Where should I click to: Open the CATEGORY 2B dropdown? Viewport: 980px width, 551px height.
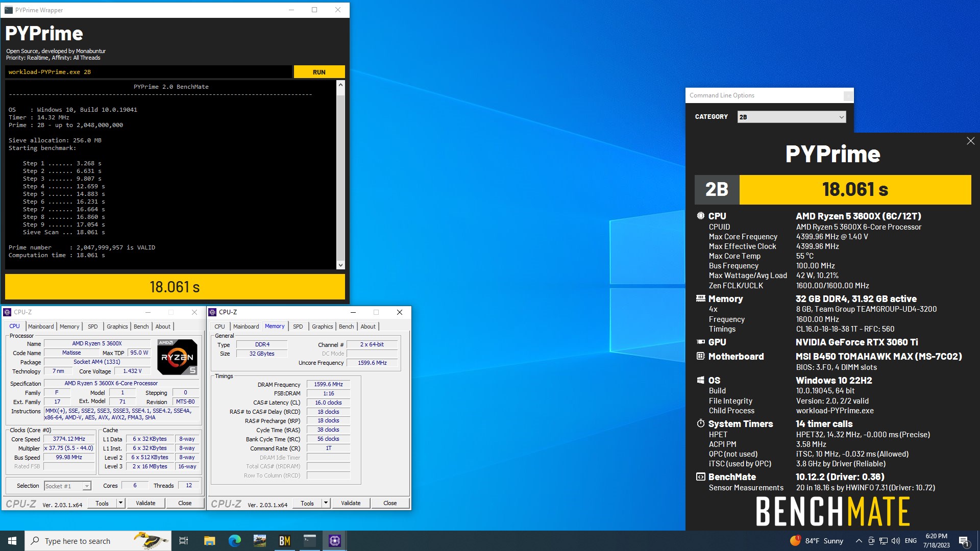[x=792, y=117]
